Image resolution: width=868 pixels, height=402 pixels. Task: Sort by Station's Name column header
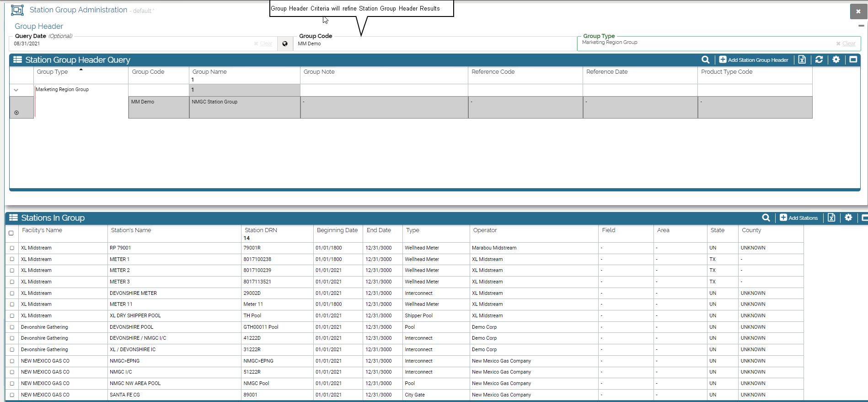coord(131,230)
